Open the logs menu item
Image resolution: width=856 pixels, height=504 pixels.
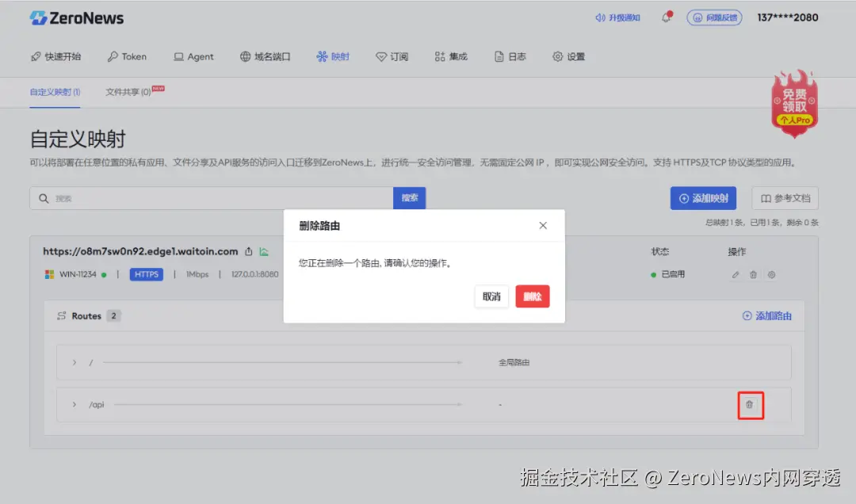coord(510,56)
